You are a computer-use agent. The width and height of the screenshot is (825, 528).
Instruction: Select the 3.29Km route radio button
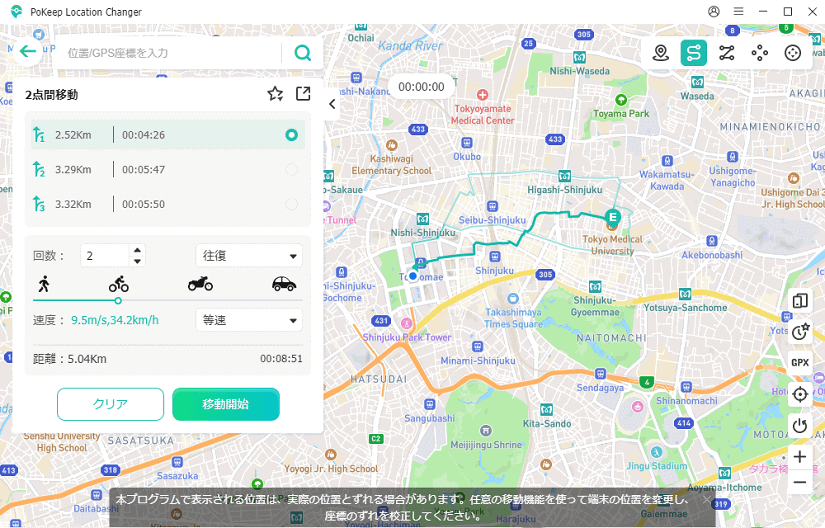click(291, 170)
